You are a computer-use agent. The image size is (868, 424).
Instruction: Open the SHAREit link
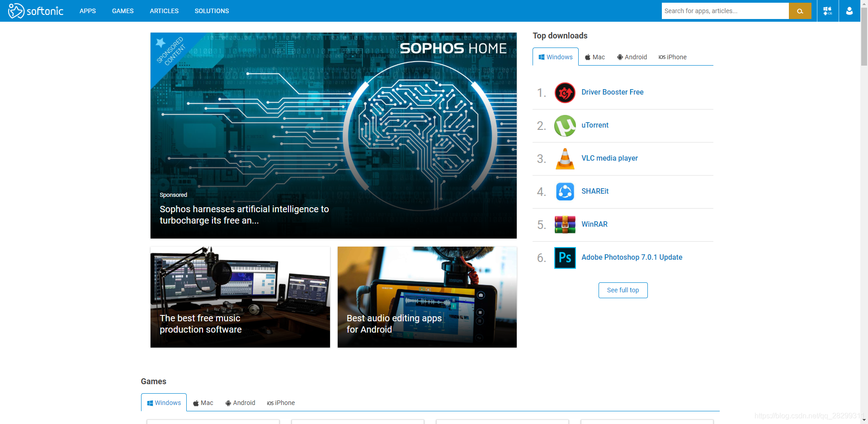coord(595,191)
